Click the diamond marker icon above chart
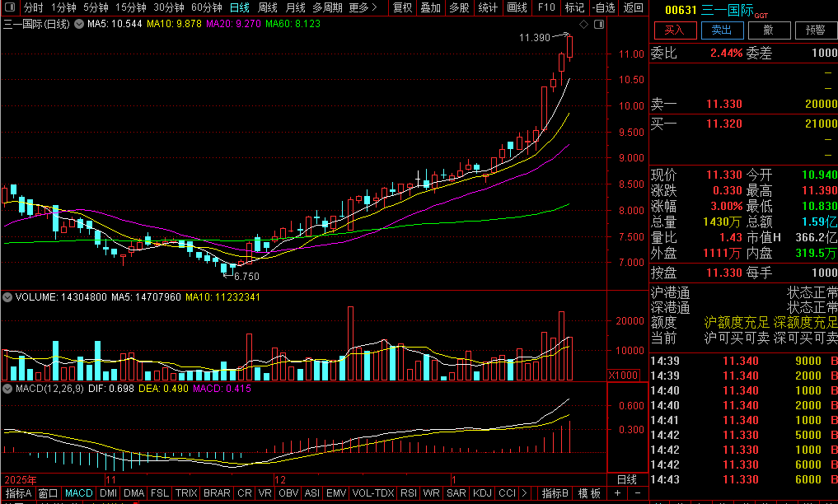This screenshot has height=504, width=838. pos(583,24)
